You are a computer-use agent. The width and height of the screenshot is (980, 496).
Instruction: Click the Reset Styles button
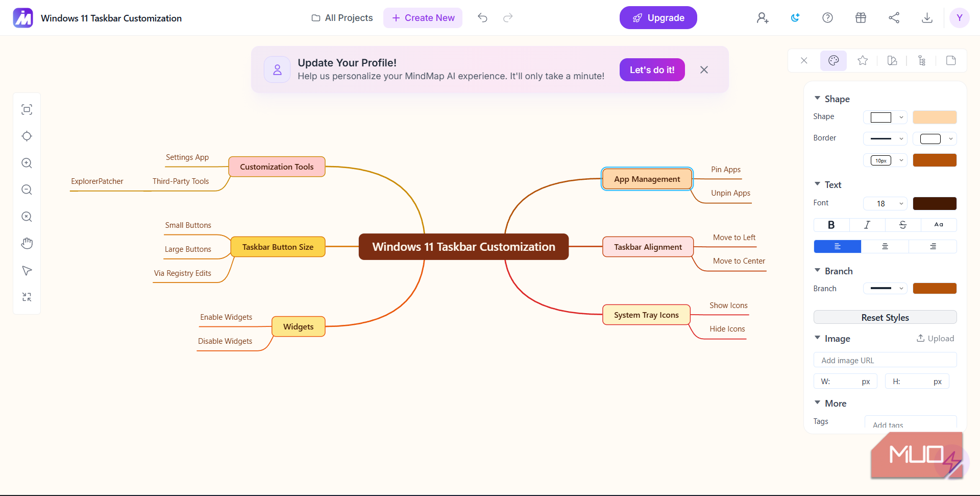coord(885,317)
